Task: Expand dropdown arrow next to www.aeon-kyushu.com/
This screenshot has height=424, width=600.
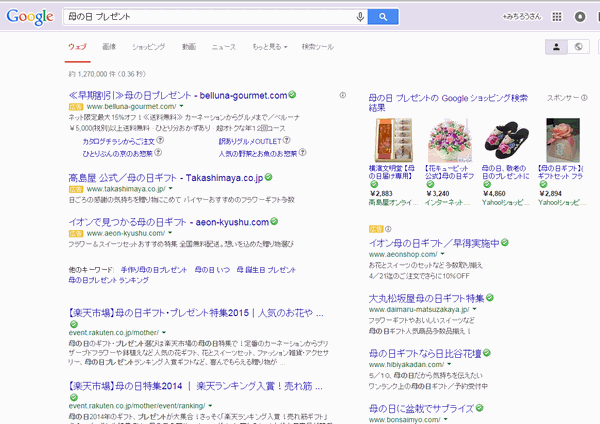Action: (170, 233)
